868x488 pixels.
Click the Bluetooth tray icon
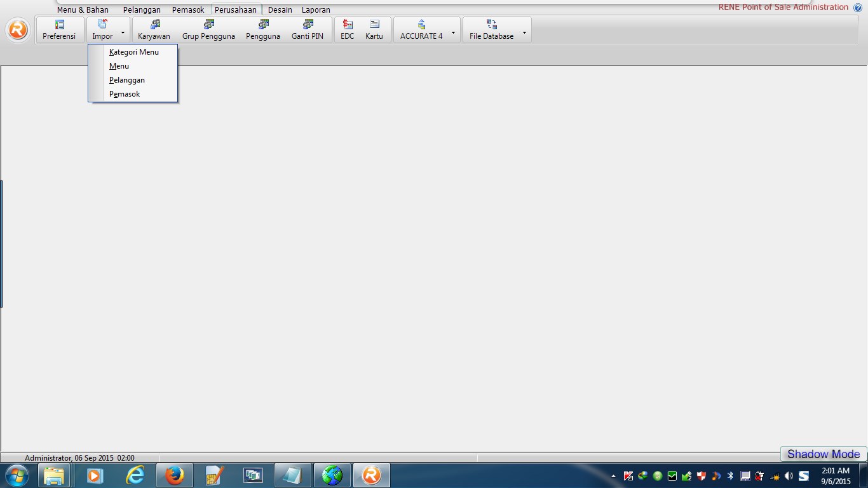(730, 476)
